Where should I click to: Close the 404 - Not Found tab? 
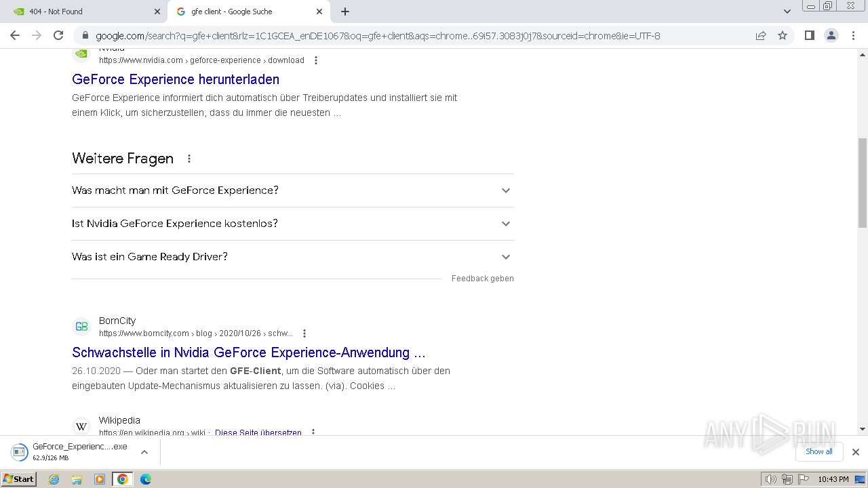(157, 12)
